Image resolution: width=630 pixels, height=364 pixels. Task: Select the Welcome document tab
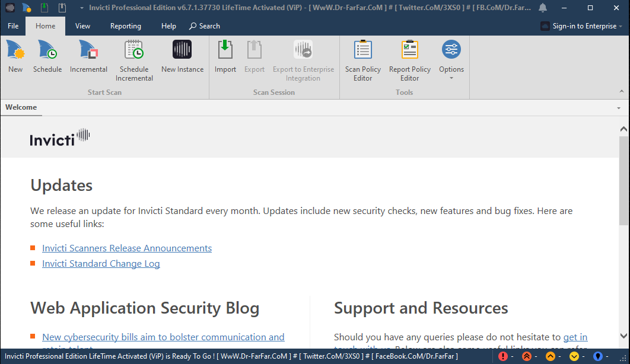(x=21, y=107)
